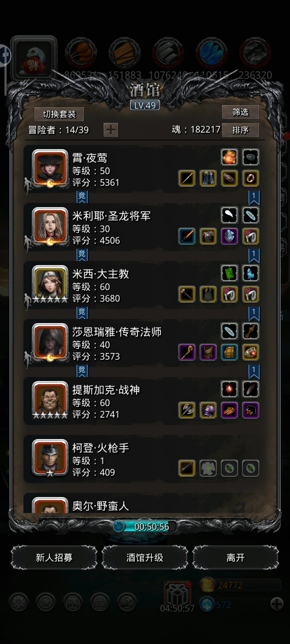Select the ruby ring of 莎恩瑞雅·传奇法师
This screenshot has width=290, height=644.
point(250,352)
